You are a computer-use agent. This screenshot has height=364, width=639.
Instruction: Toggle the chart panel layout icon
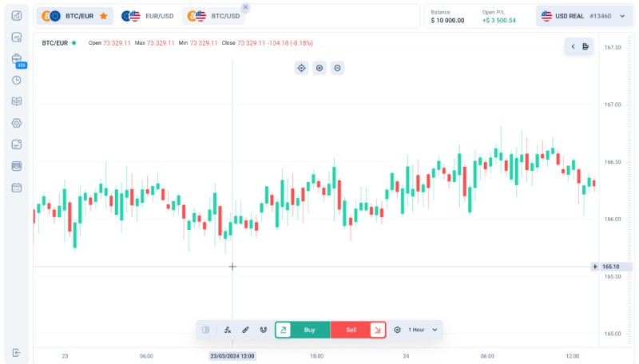click(x=206, y=330)
